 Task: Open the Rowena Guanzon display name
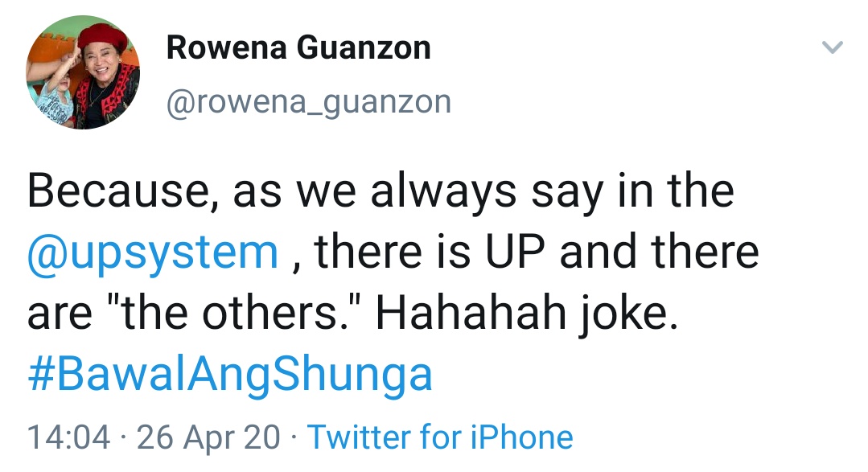click(298, 48)
